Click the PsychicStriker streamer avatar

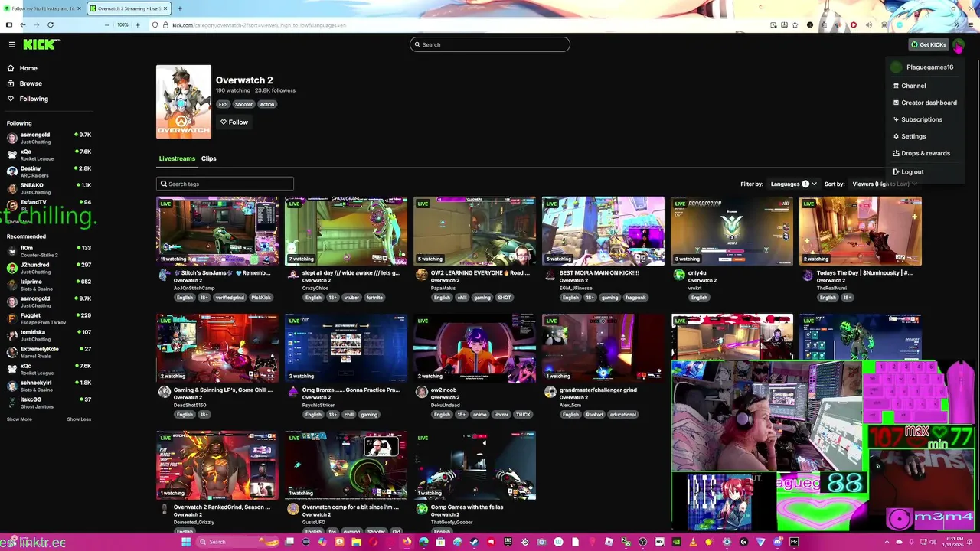tap(292, 392)
